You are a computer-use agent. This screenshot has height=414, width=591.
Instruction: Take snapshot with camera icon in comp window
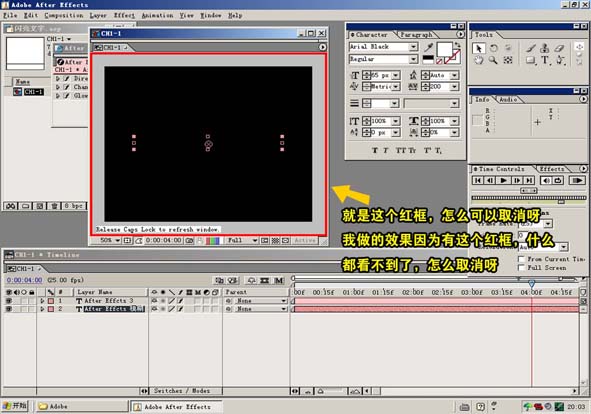point(189,240)
